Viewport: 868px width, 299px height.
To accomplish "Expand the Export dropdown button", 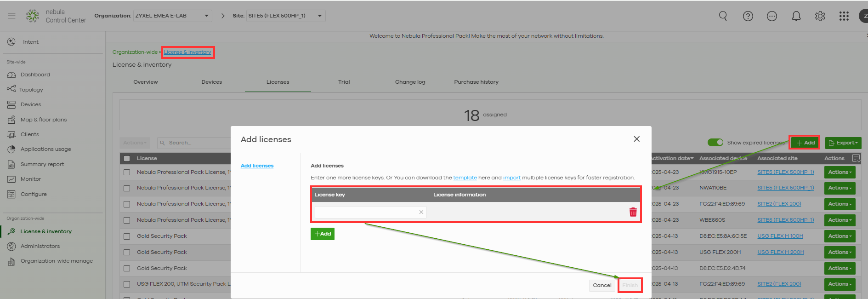I will [843, 143].
